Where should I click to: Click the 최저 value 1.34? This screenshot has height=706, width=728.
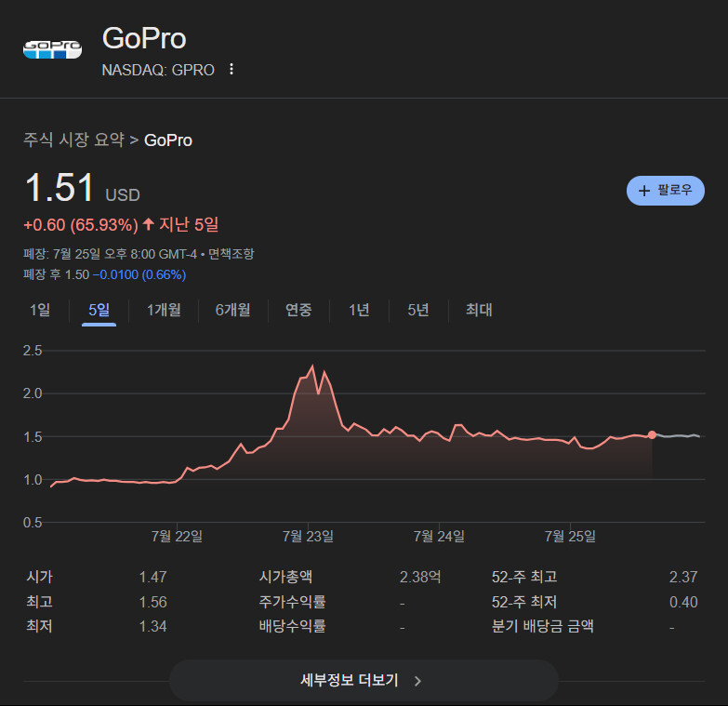click(152, 626)
